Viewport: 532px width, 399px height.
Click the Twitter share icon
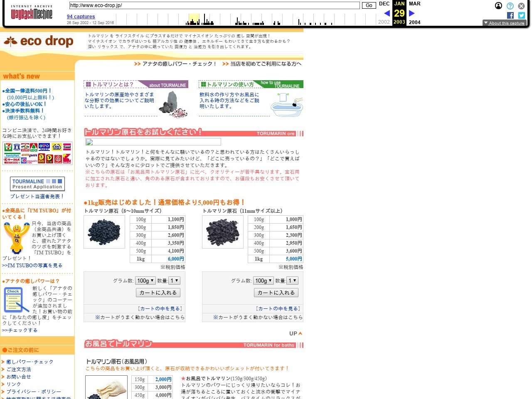click(521, 15)
